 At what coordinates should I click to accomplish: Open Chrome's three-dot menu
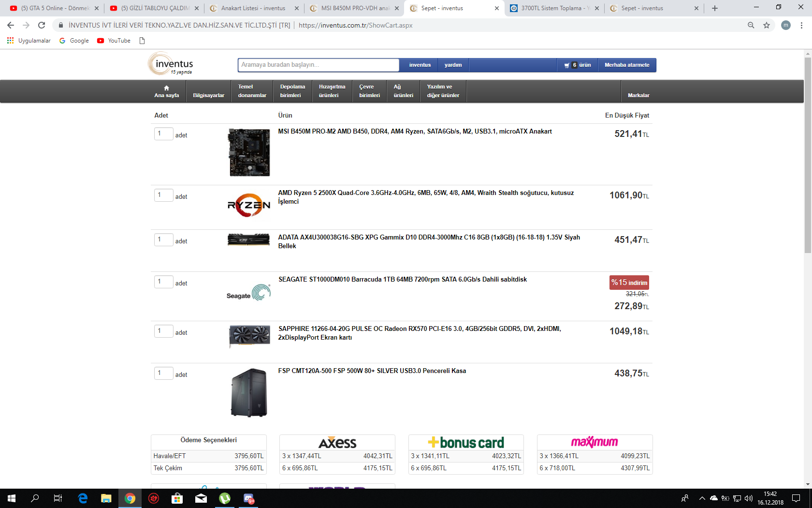tap(801, 25)
